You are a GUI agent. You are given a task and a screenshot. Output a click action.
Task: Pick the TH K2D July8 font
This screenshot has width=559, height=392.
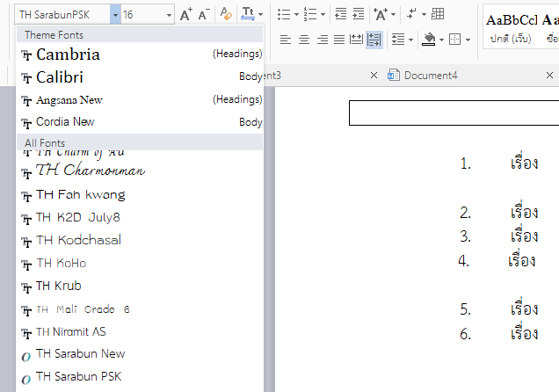click(142, 217)
